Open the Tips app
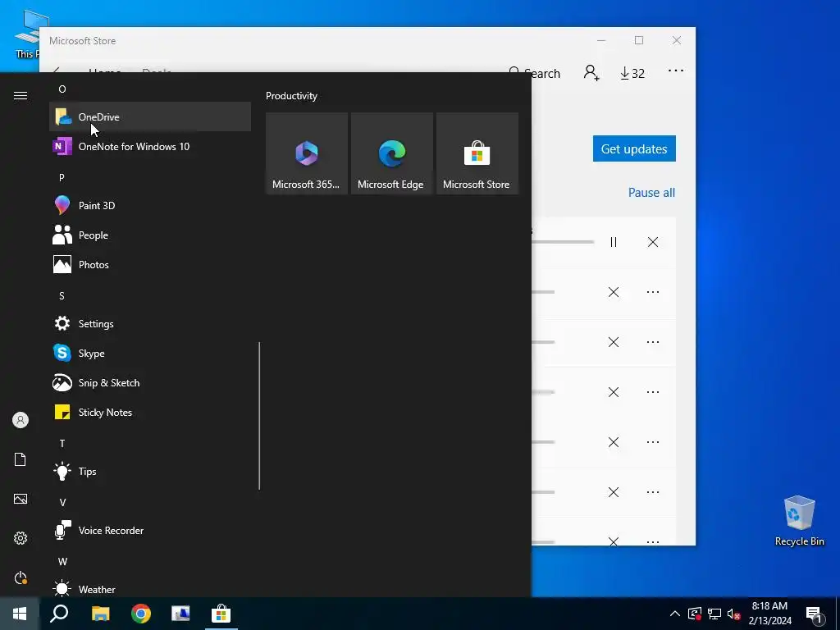 150,472
